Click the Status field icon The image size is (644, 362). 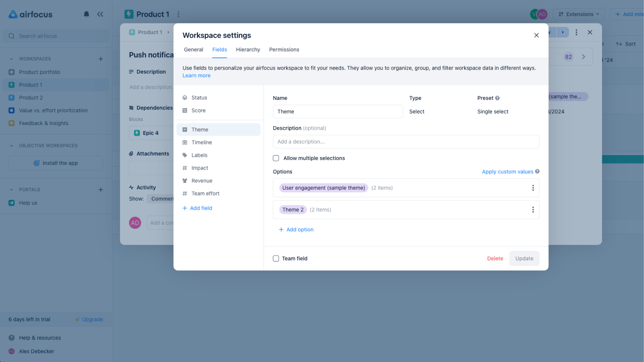coord(184,98)
